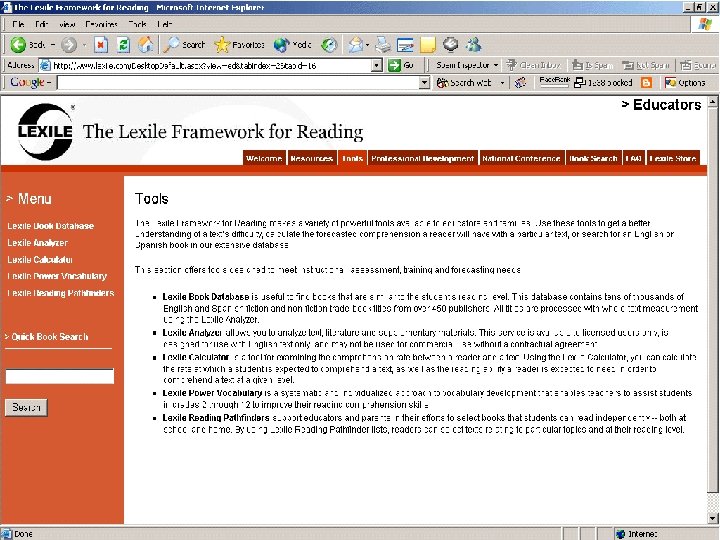This screenshot has width=720, height=540.
Task: Expand the address bar dropdown
Action: click(377, 65)
